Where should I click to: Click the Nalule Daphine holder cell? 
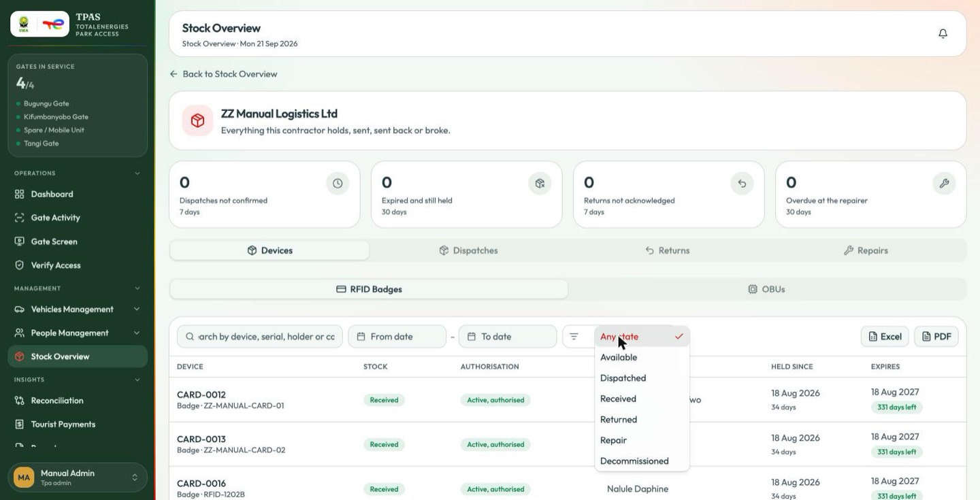(x=638, y=489)
